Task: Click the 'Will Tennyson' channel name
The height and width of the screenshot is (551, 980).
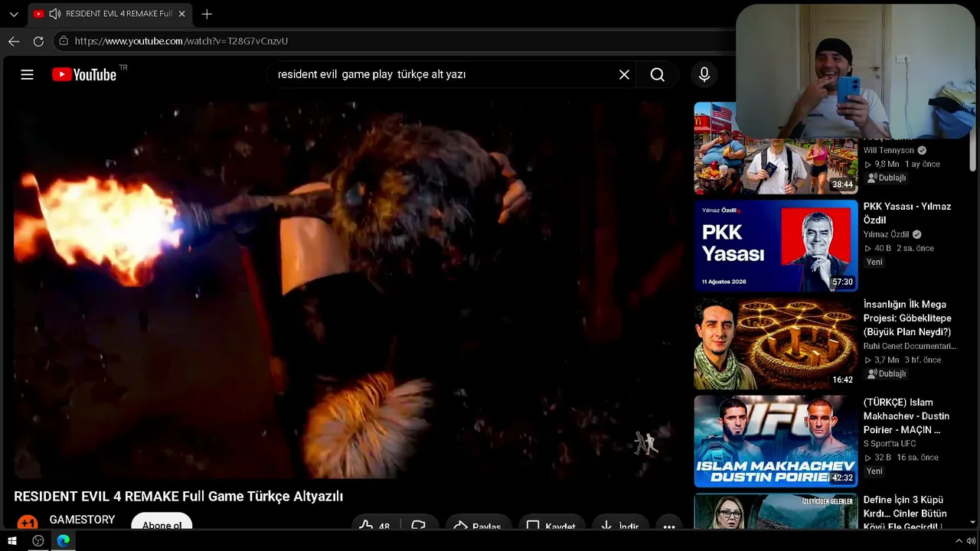Action: [889, 151]
